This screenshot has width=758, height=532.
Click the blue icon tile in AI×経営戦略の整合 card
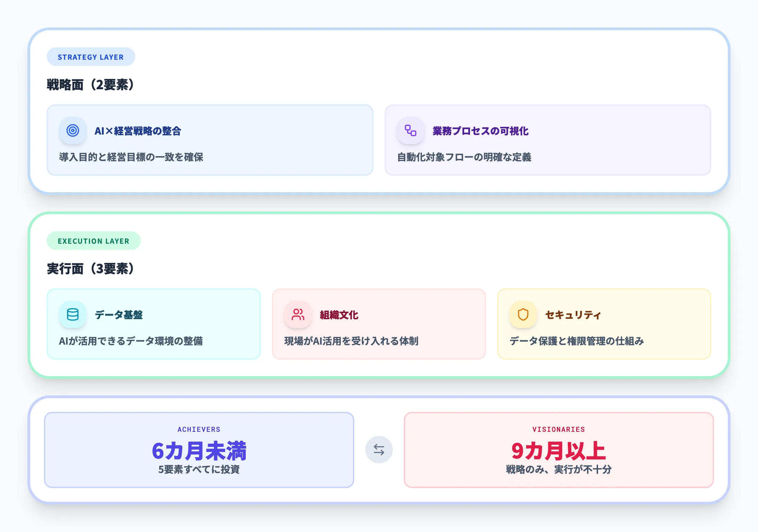click(72, 131)
